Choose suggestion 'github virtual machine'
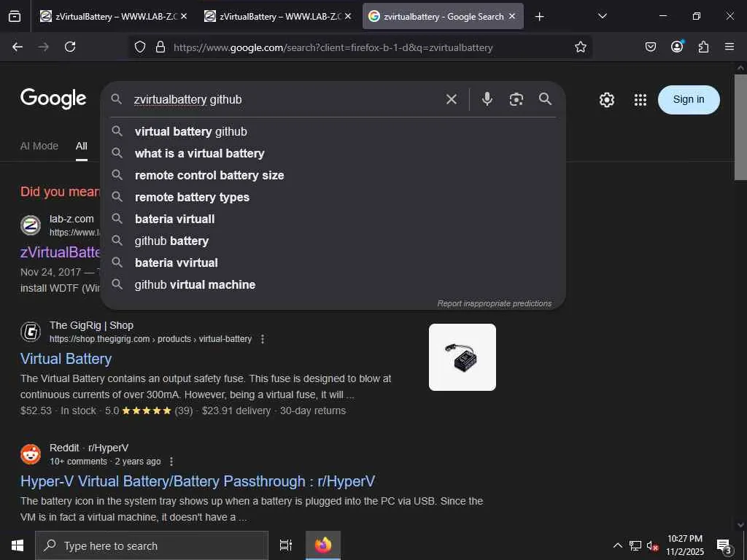Viewport: 747px width, 560px height. click(333, 285)
